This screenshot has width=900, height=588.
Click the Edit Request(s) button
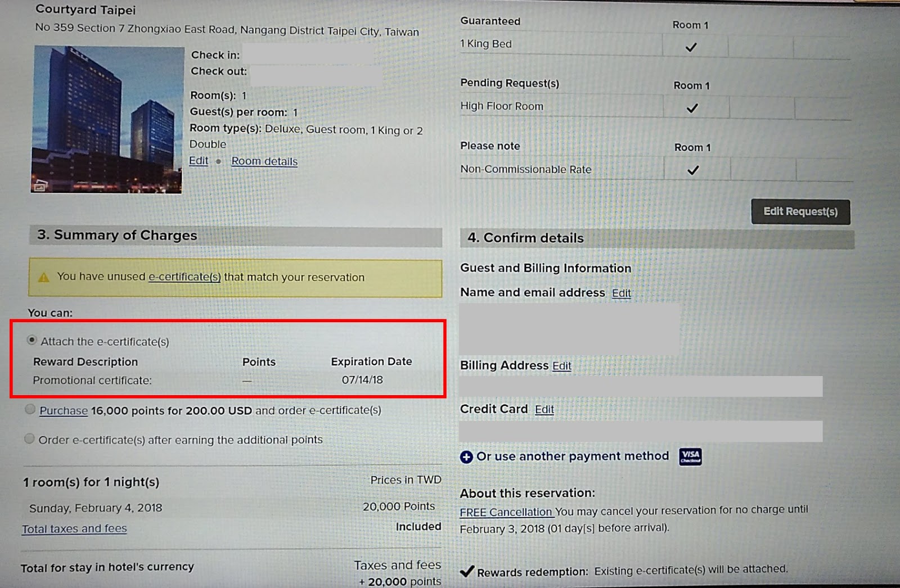(800, 211)
